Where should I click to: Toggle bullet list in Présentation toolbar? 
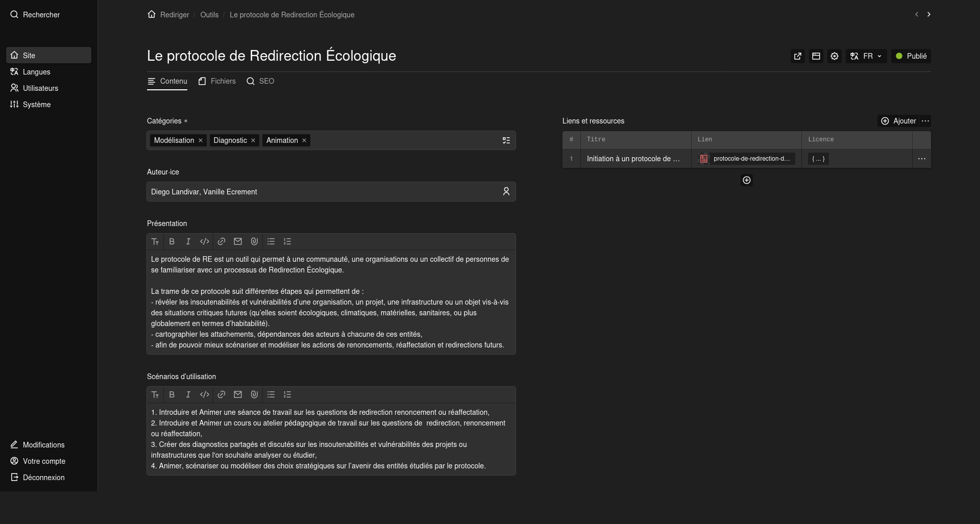[x=271, y=242]
